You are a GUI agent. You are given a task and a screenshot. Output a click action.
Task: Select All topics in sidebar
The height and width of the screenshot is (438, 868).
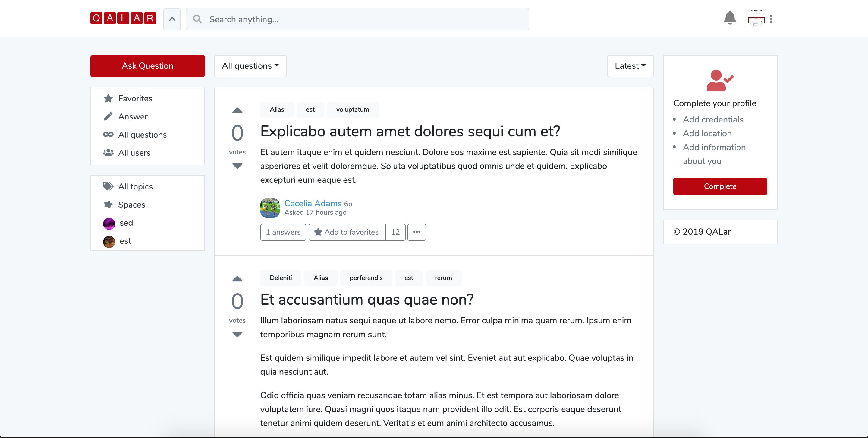click(135, 186)
